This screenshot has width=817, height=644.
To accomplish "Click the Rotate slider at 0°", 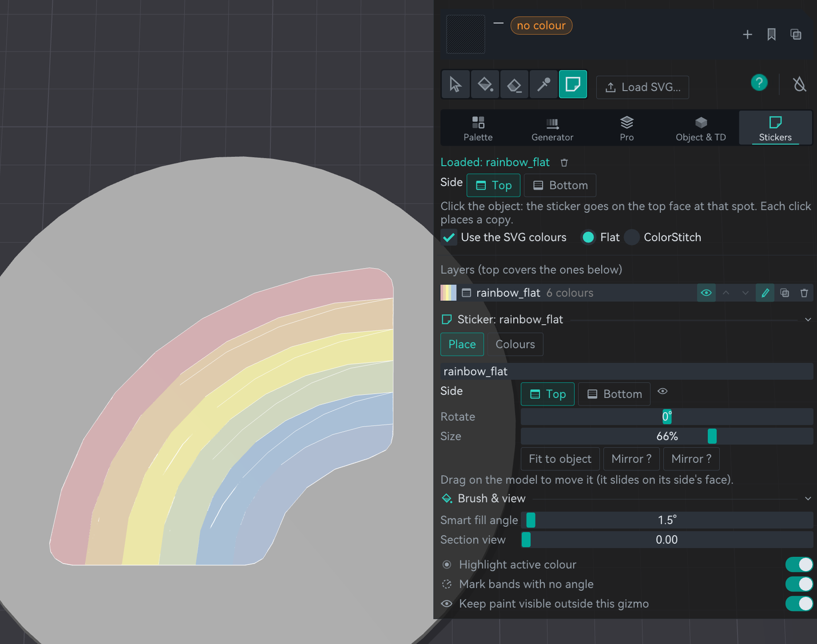I will pos(667,417).
